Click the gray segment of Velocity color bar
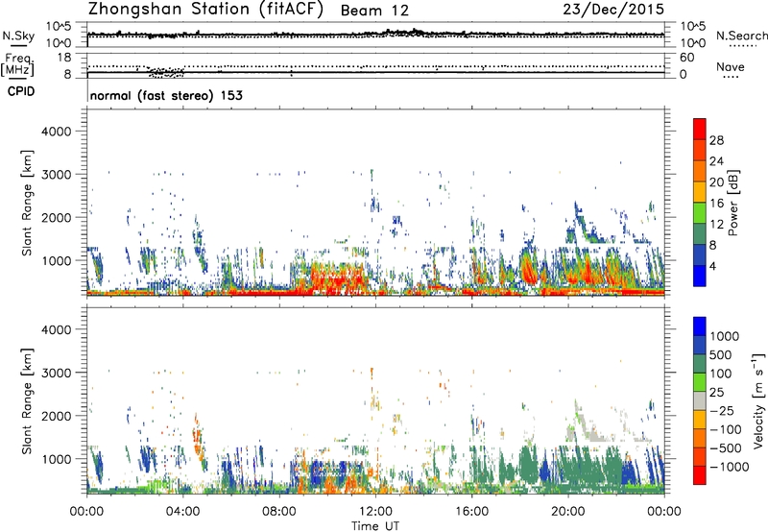This screenshot has width=768, height=532. [700, 400]
